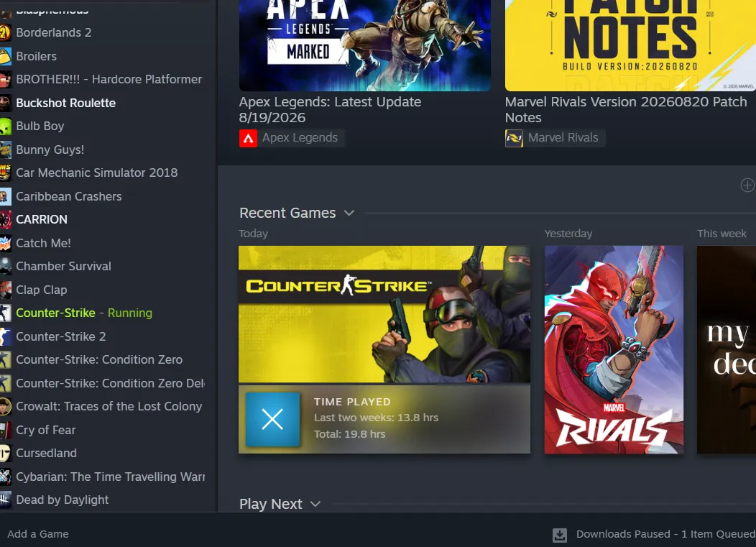Viewport: 756px width, 547px height.
Task: Open Marvel Rivals Version 20260820 Patch Notes
Action: point(626,110)
